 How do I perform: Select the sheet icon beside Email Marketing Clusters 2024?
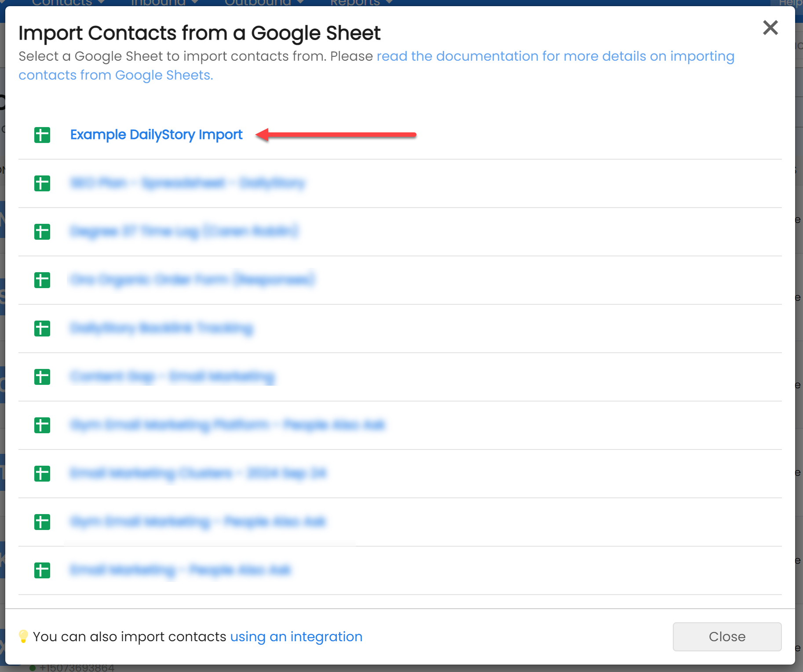pyautogui.click(x=42, y=474)
